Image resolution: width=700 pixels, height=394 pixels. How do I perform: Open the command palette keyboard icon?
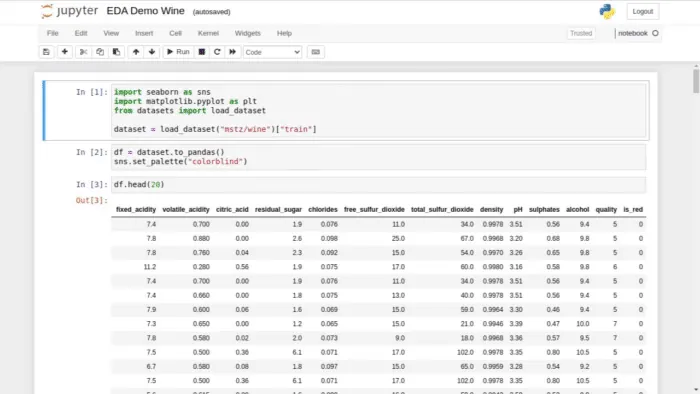tap(316, 52)
